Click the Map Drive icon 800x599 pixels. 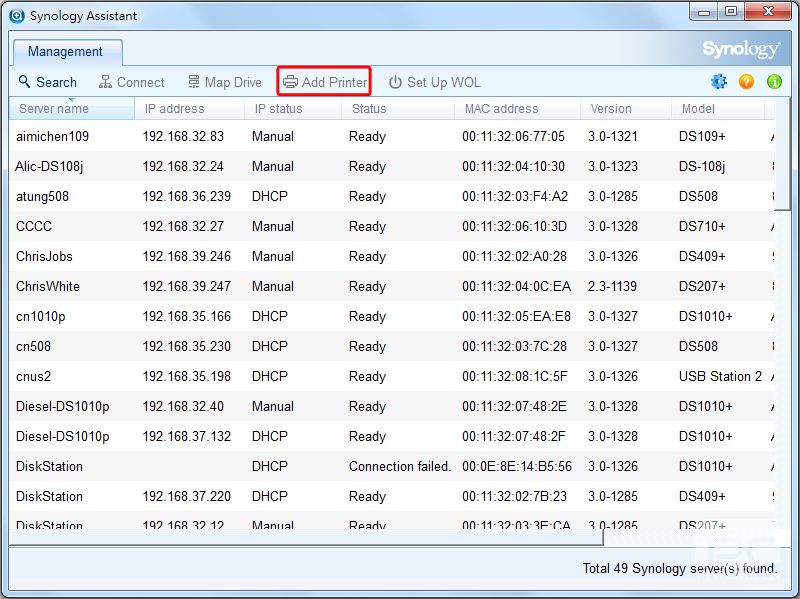click(194, 82)
